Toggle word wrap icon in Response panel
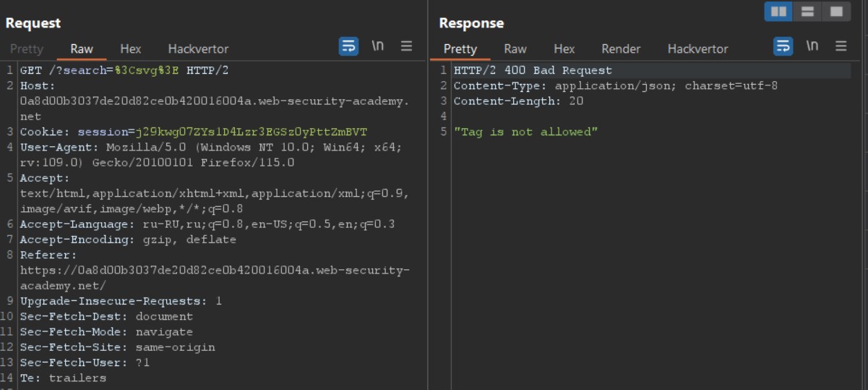Viewport: 868px width, 390px height. [x=783, y=46]
